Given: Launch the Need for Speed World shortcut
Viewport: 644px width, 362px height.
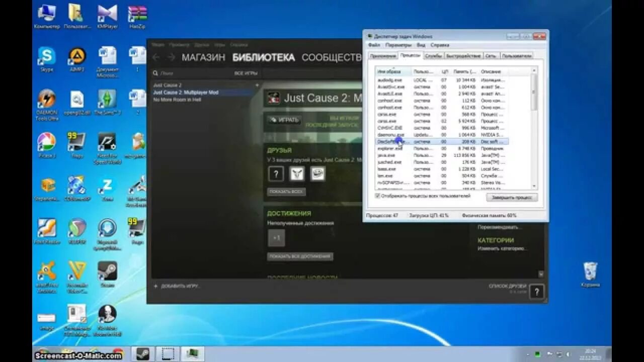Looking at the screenshot, I should pos(107,148).
